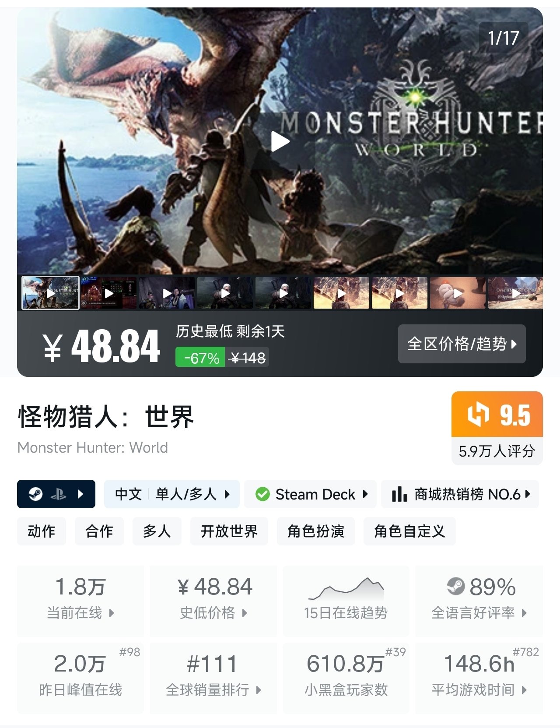Click the bar chart icon beside 商城热销榜
Screen dimensions: 560x728
399,494
